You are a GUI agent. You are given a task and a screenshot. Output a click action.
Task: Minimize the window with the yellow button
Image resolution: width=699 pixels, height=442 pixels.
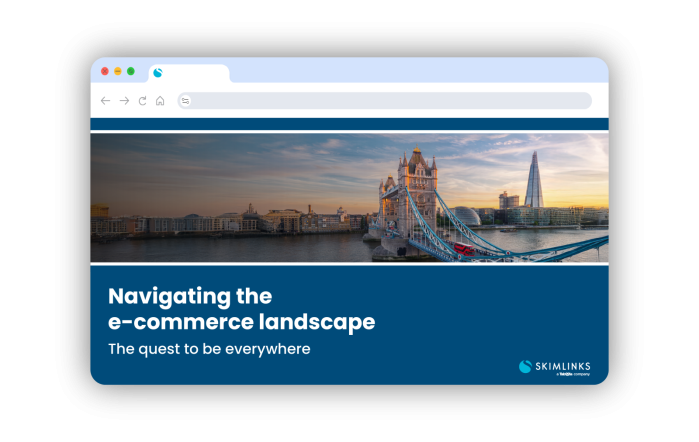pyautogui.click(x=118, y=71)
